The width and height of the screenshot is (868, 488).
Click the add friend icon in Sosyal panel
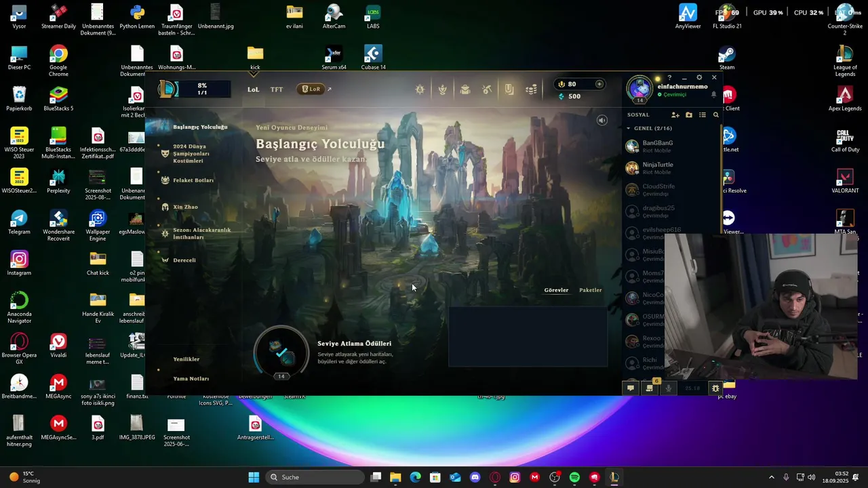(x=675, y=115)
